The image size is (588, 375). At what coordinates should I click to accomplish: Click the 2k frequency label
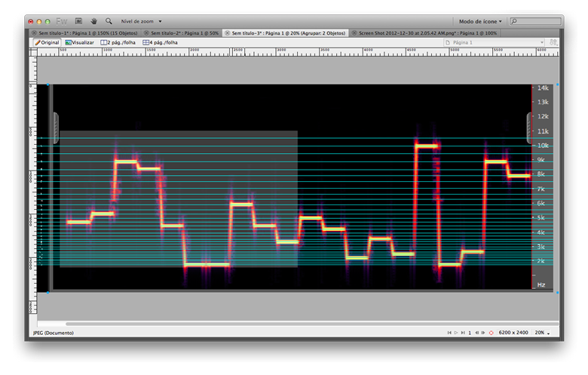point(541,261)
